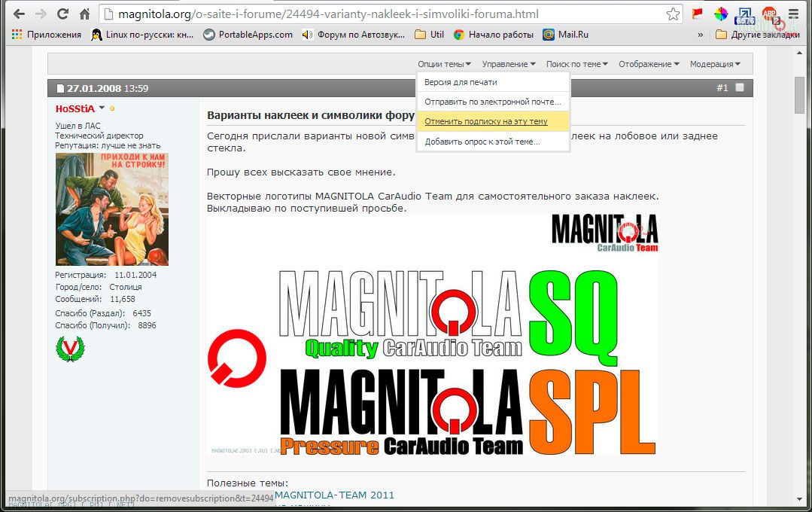Open the Chrome hamburger menu
The image size is (812, 512).
(793, 14)
